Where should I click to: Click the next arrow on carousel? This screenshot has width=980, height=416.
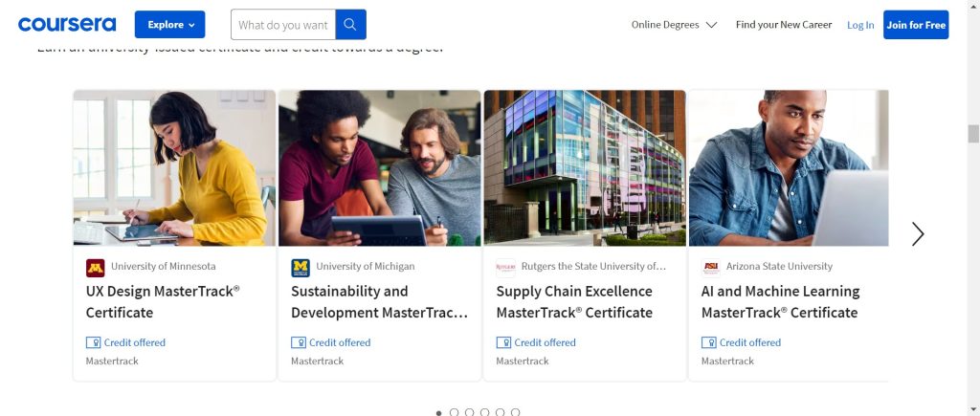point(918,234)
